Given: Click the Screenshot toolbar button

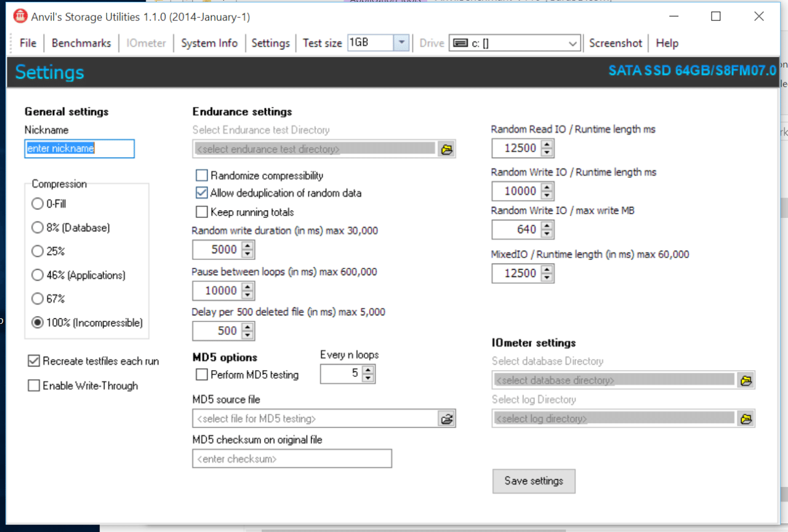Looking at the screenshot, I should [x=615, y=43].
